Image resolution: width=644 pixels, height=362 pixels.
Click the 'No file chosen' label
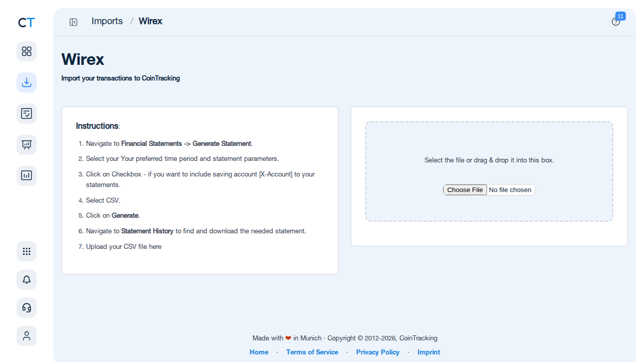coord(510,190)
